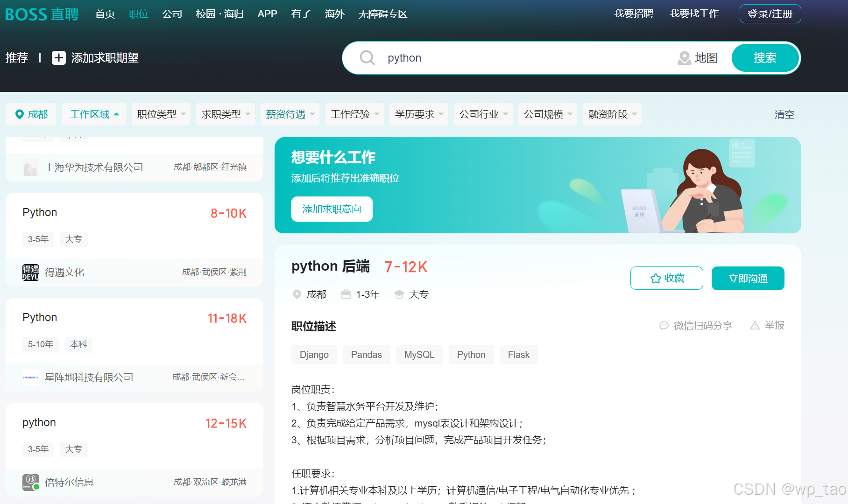
Task: Open the 公司规模 dropdown
Action: (x=548, y=114)
